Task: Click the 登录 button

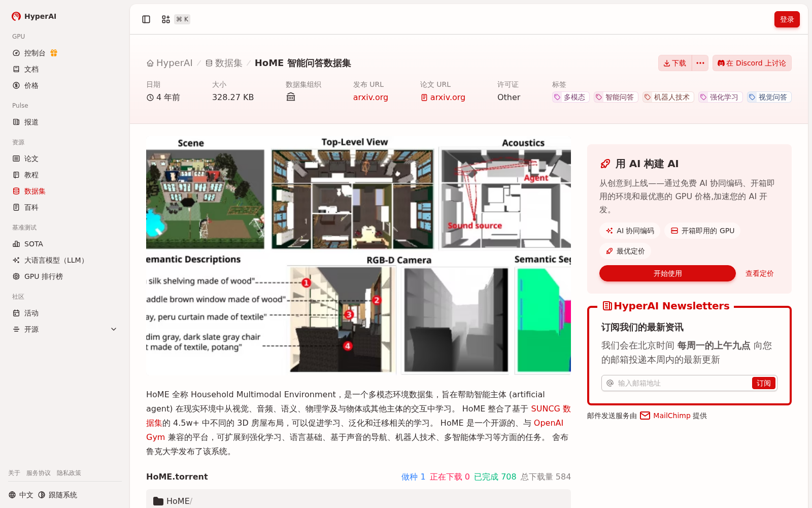Action: point(787,19)
